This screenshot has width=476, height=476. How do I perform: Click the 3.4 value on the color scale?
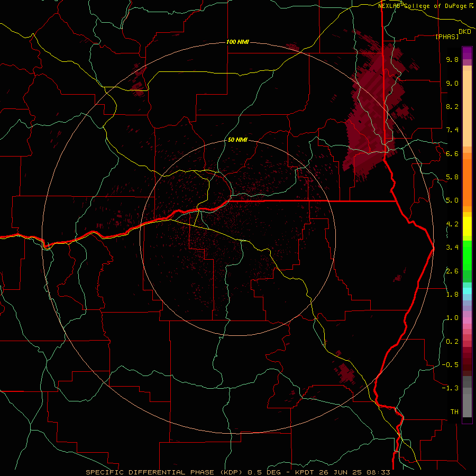pyautogui.click(x=452, y=248)
